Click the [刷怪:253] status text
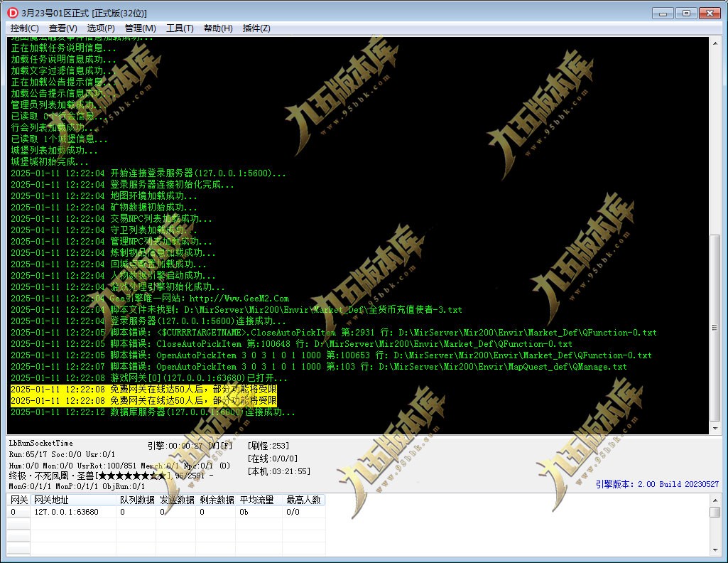This screenshot has height=563, width=728. (268, 446)
